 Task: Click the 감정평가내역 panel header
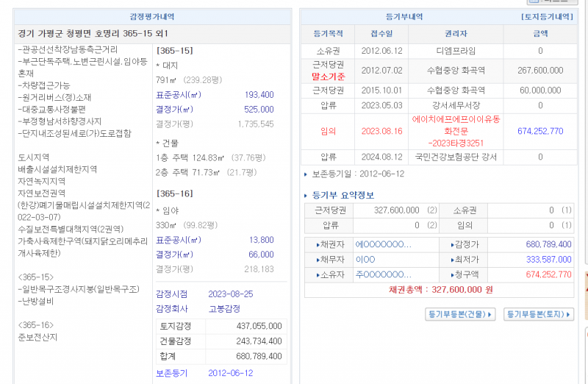(152, 16)
